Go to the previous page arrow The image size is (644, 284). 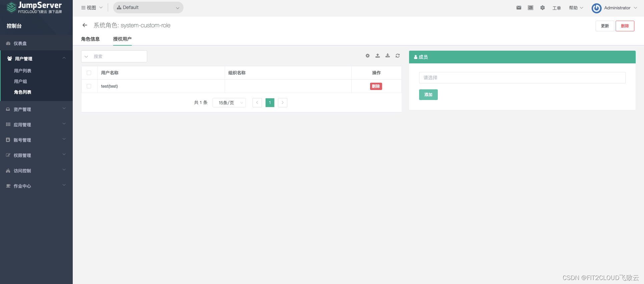257,103
